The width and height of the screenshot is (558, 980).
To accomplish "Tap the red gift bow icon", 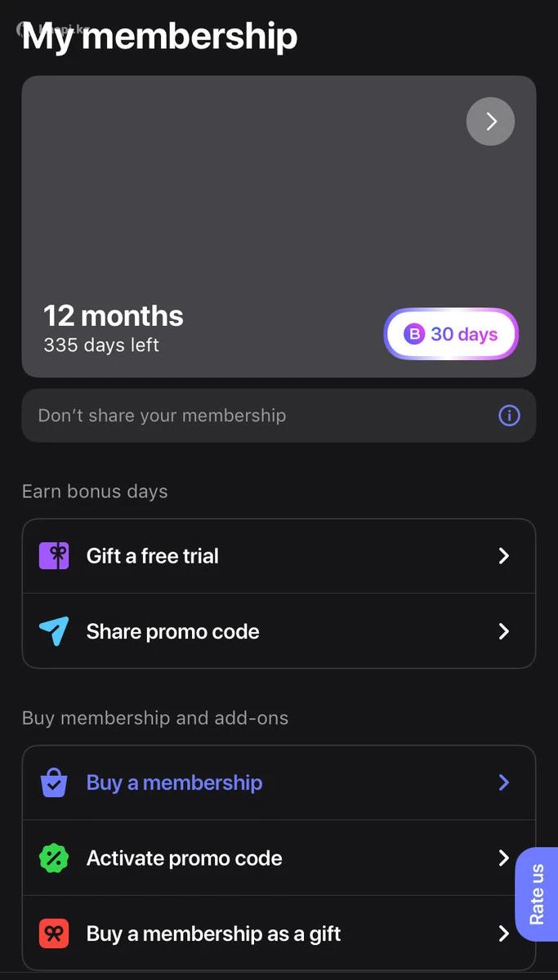I will coord(54,933).
